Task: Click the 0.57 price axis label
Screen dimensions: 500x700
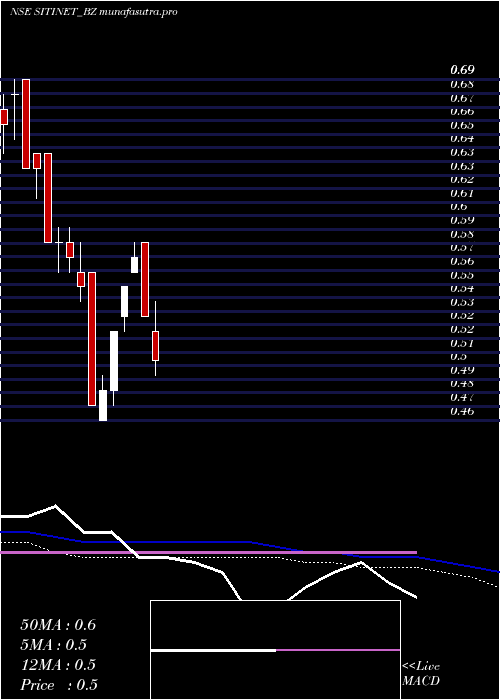Action: tap(462, 247)
